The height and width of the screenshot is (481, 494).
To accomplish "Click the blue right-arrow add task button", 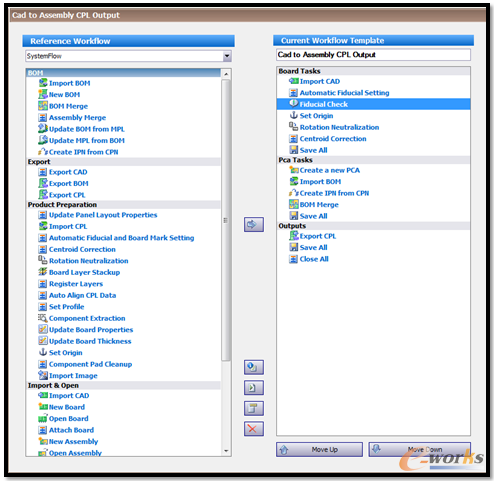I will click(x=254, y=224).
